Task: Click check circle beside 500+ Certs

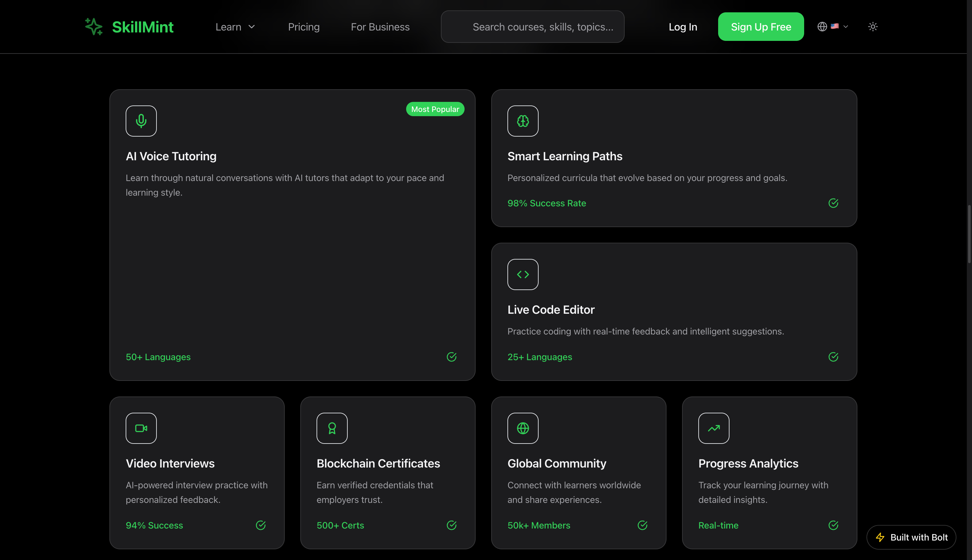Action: (451, 525)
